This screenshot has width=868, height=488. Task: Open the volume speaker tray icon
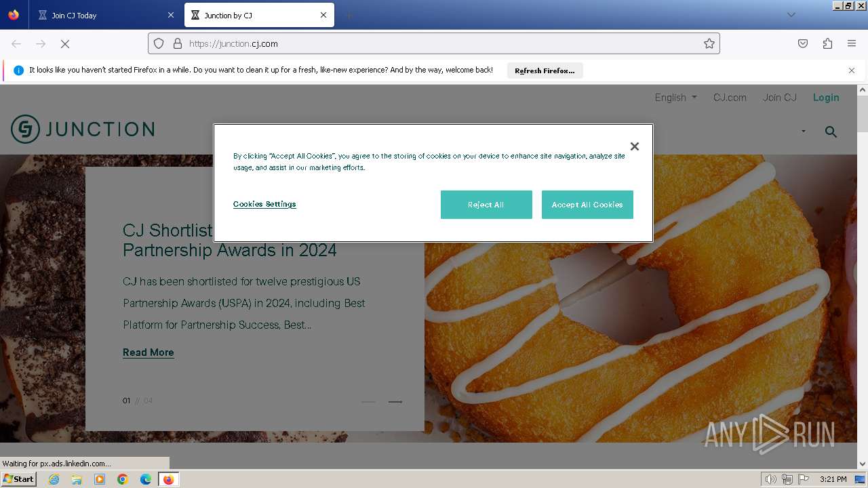[x=770, y=479]
